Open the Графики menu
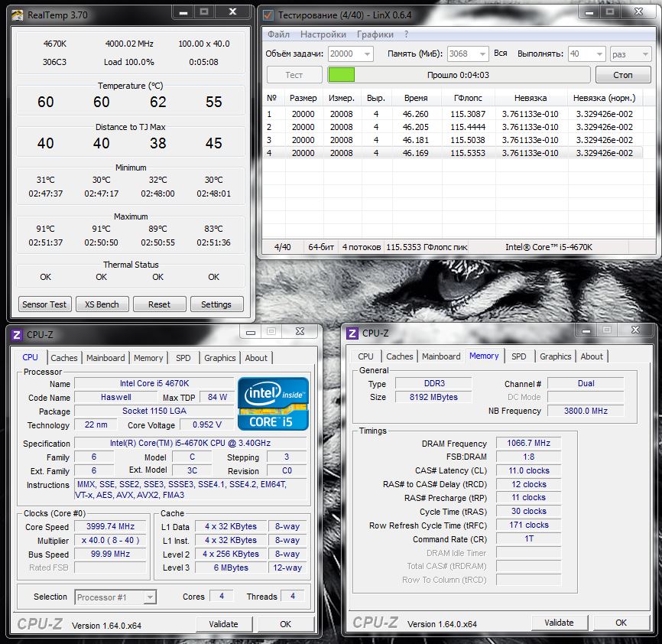 pos(375,34)
